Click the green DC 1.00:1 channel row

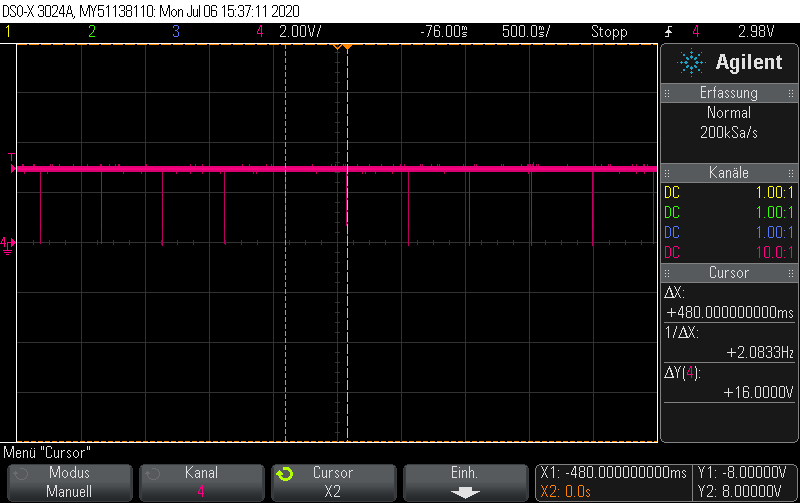coord(729,212)
